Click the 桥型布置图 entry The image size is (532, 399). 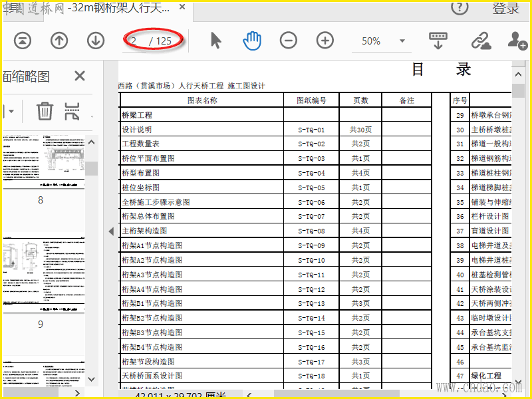pyautogui.click(x=140, y=173)
